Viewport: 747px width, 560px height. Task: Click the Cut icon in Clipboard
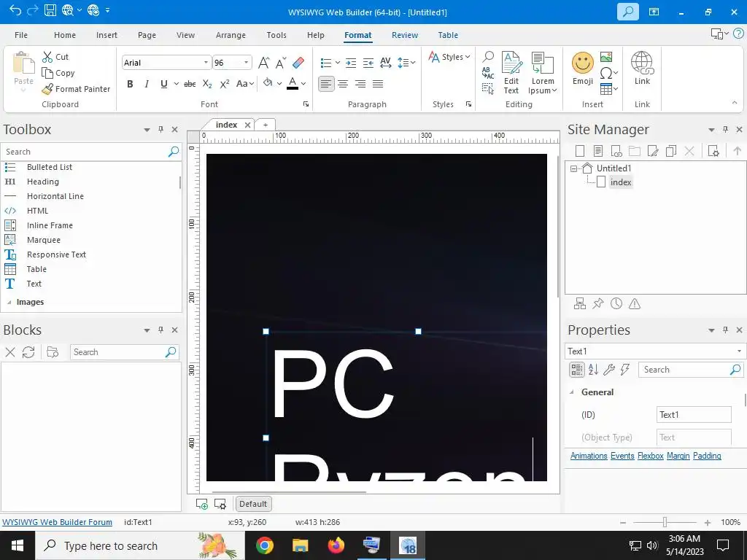[47, 57]
